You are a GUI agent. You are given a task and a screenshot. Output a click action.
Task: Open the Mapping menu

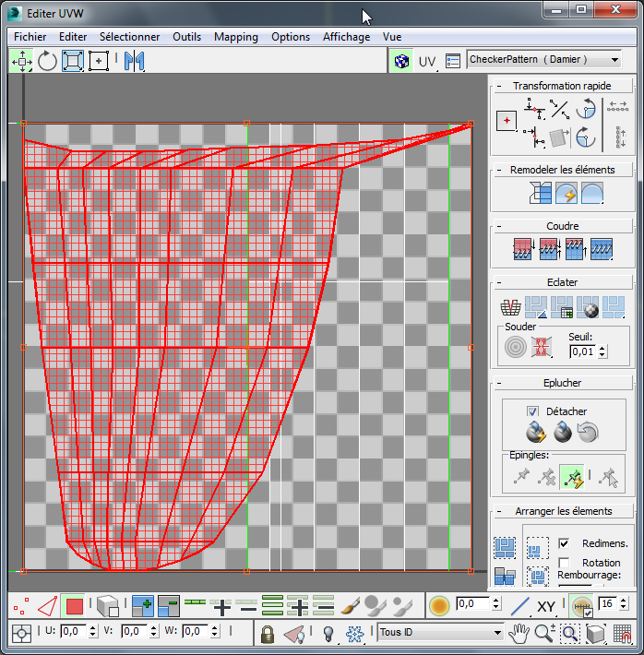coord(236,37)
